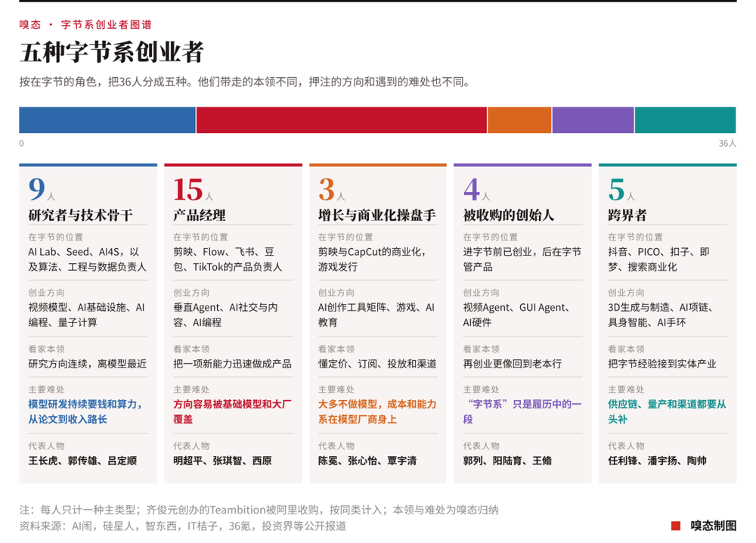This screenshot has height=543, width=756.
Task: Click the 36人 axis label under the bar
Action: (x=727, y=143)
